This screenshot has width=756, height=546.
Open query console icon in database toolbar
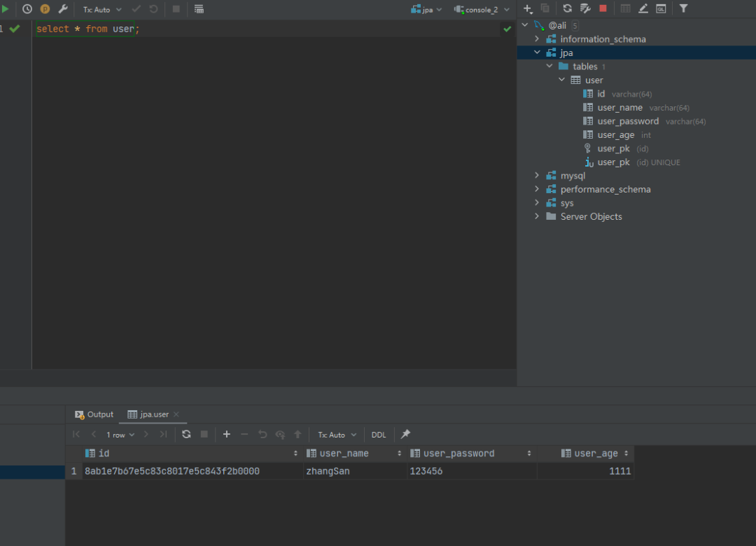click(x=661, y=8)
